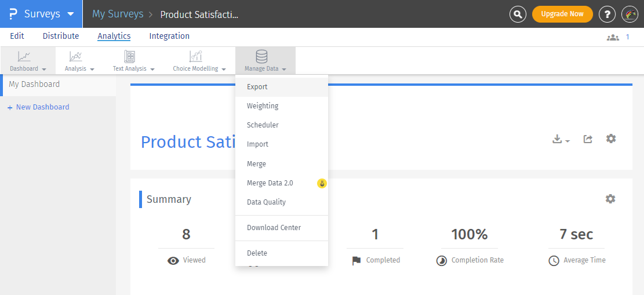The width and height of the screenshot is (644, 295).
Task: Click the Upgrade Now button
Action: (x=562, y=14)
